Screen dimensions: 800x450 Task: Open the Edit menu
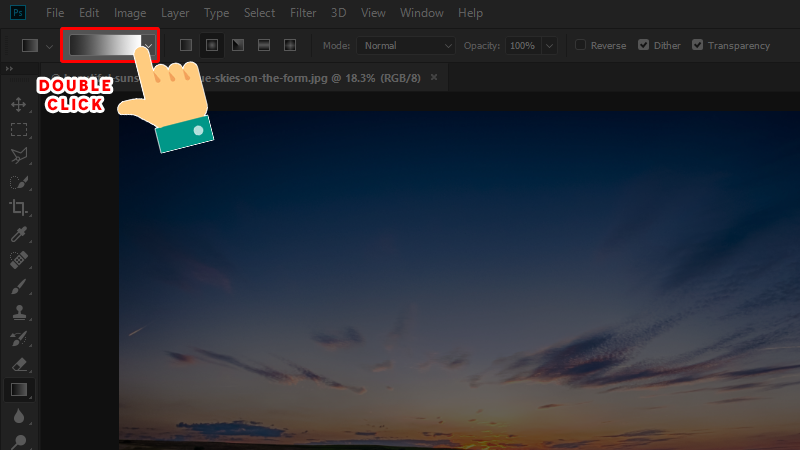89,13
